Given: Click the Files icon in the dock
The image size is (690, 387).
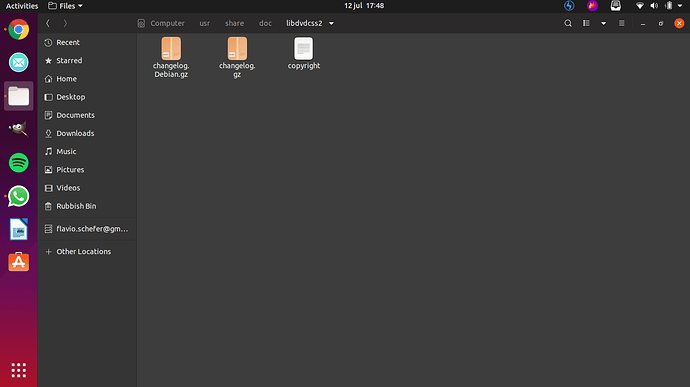Looking at the screenshot, I should [18, 96].
